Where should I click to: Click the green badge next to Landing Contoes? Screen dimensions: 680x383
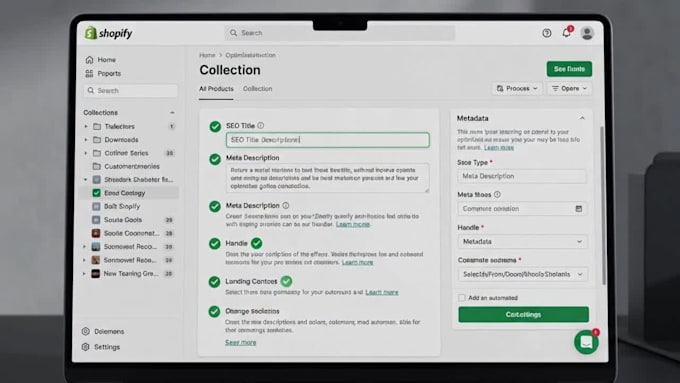coord(286,281)
